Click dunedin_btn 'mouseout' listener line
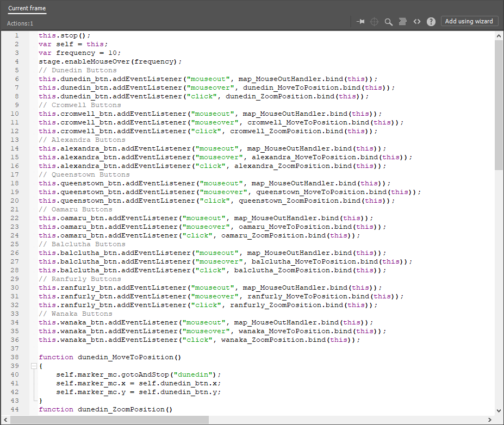This screenshot has height=425, width=504. [x=208, y=79]
